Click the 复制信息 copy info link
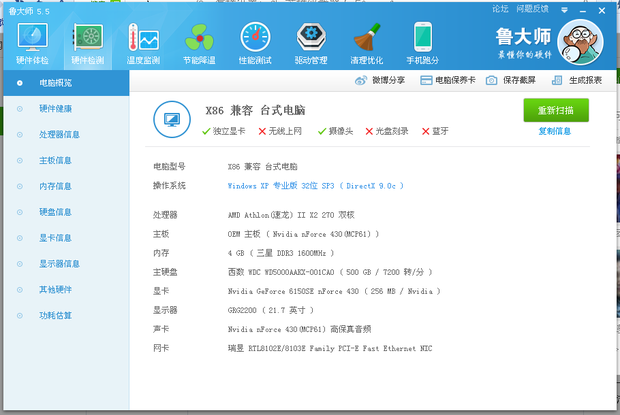 555,131
